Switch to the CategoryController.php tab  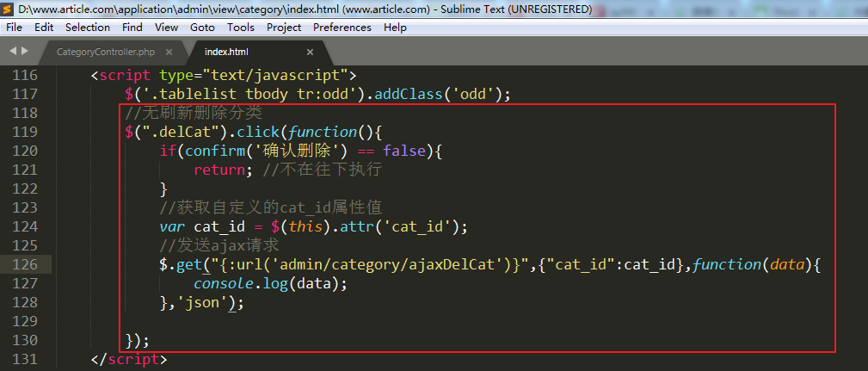pos(106,52)
